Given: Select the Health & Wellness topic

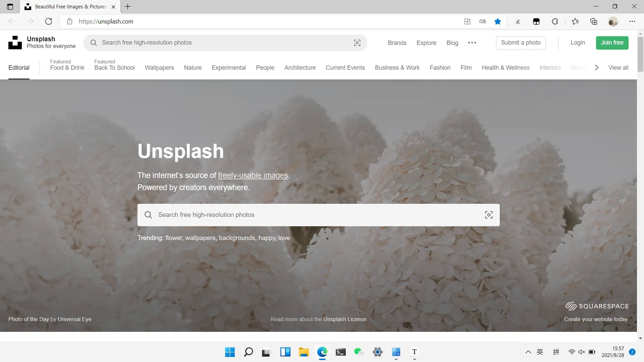Looking at the screenshot, I should 505,68.
